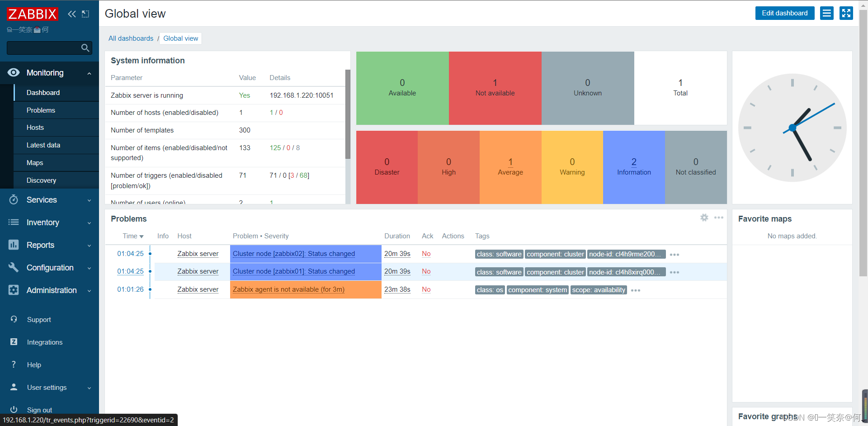Viewport: 868px width, 426px height.
Task: Click the Monitoring eye icon
Action: click(x=14, y=73)
